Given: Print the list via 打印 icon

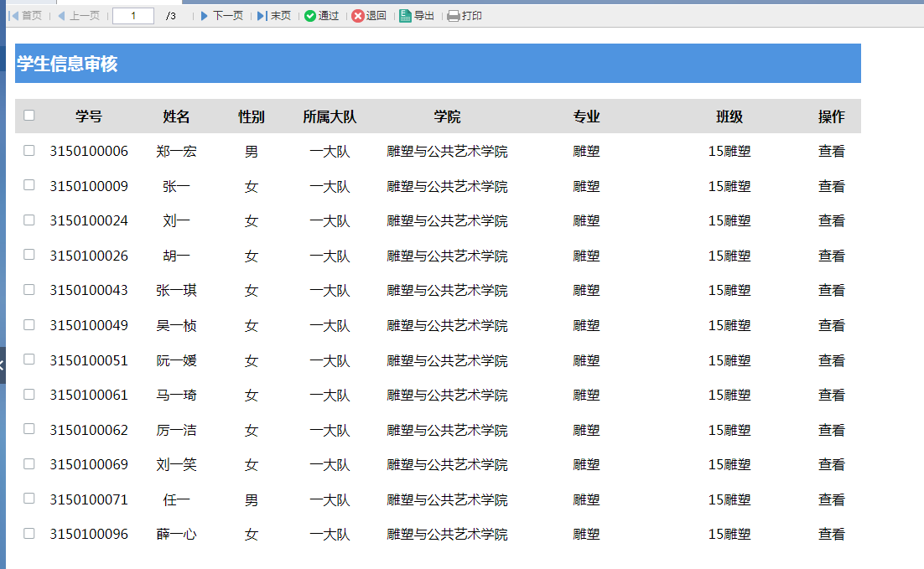Looking at the screenshot, I should 454,16.
